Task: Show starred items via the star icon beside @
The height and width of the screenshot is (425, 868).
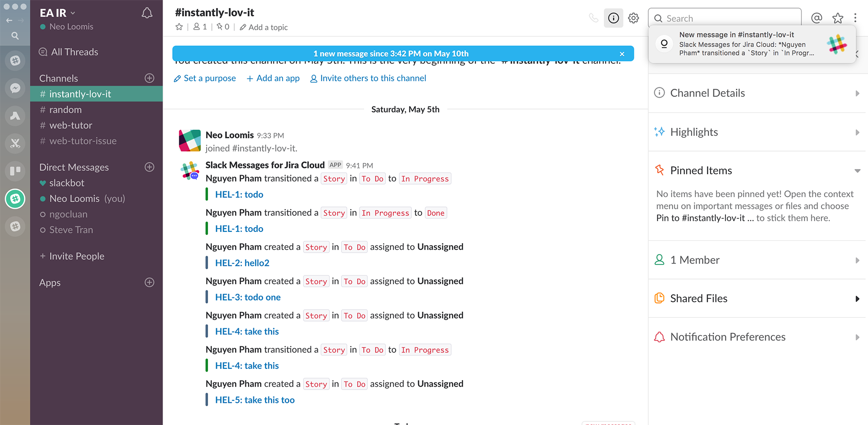Action: [x=838, y=18]
